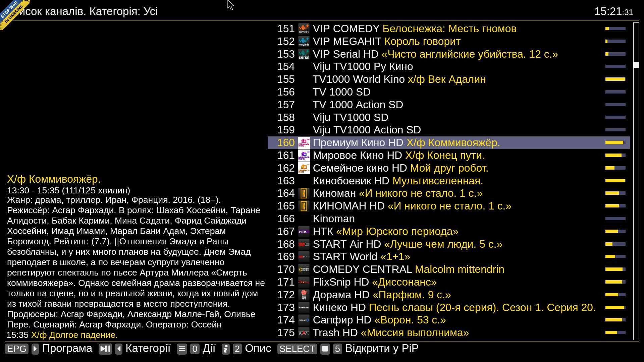
Task: Click the left arrow key before Категорії
Action: pos(119,349)
